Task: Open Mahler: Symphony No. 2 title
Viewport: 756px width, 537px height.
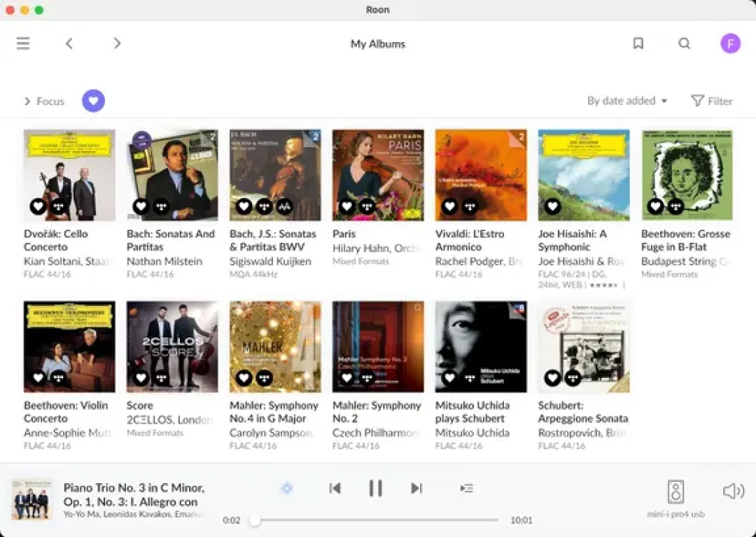Action: [x=377, y=412]
